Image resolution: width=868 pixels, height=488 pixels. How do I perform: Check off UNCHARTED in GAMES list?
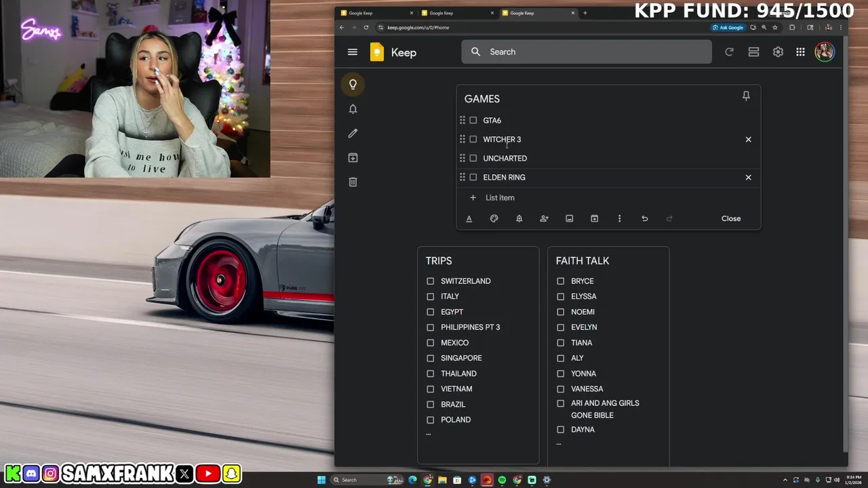tap(473, 158)
